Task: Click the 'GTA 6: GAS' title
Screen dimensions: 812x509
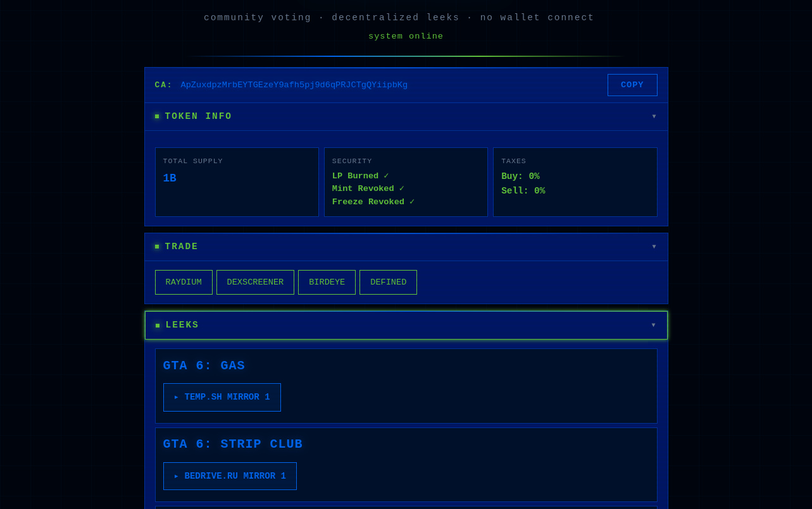Action: (204, 365)
